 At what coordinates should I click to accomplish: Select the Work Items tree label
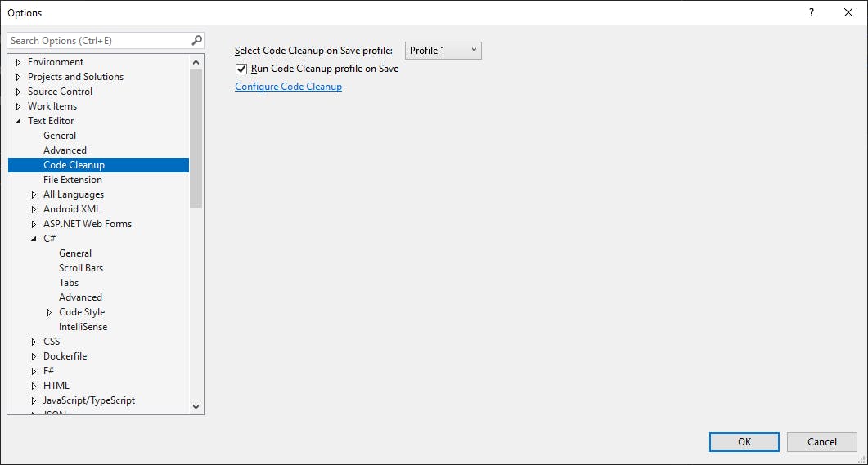[x=52, y=106]
